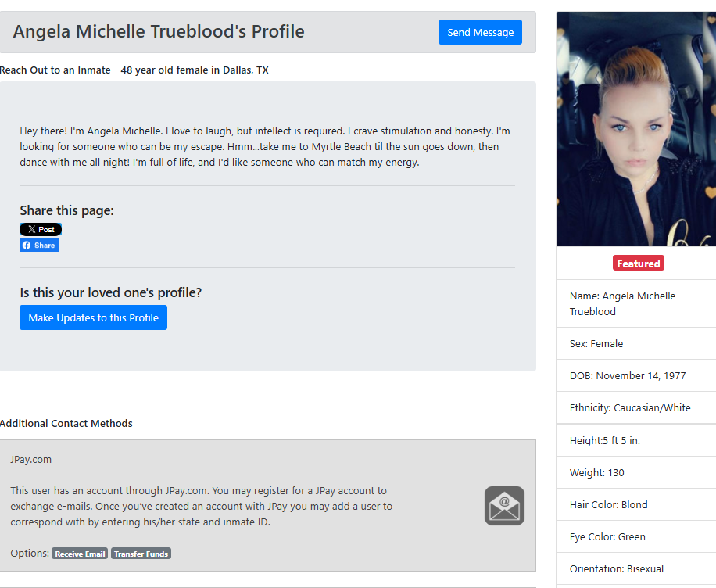The width and height of the screenshot is (716, 588).
Task: Click the Eye Color: Green row
Action: click(x=636, y=536)
